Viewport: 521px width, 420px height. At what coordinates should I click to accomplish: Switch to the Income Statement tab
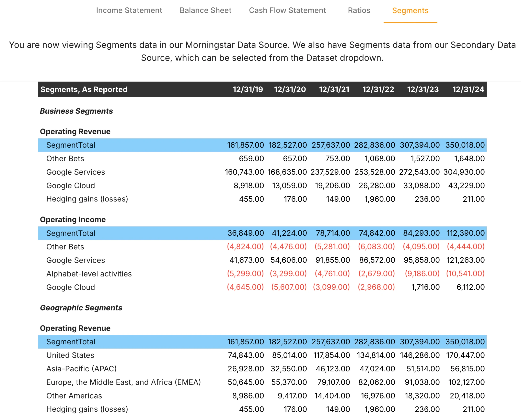(x=129, y=10)
